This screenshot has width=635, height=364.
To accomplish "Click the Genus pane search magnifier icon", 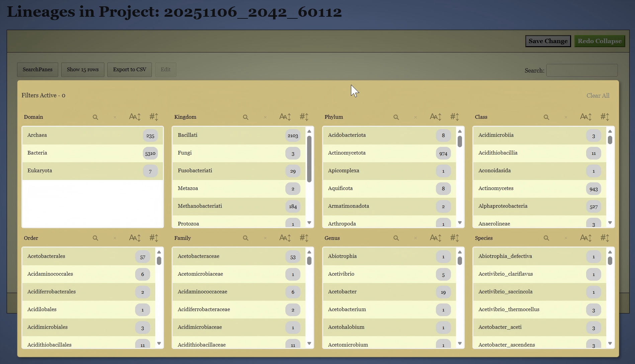I will [x=396, y=238].
